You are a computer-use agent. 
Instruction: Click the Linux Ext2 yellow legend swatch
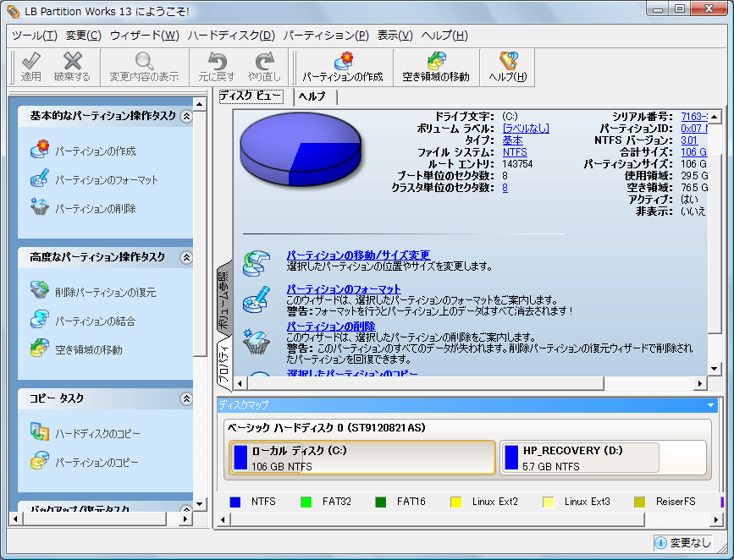pyautogui.click(x=456, y=502)
